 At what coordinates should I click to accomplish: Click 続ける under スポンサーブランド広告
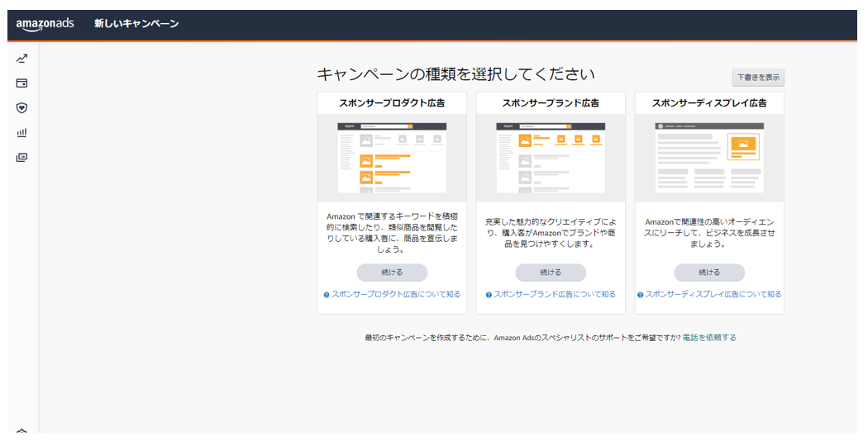(x=551, y=273)
